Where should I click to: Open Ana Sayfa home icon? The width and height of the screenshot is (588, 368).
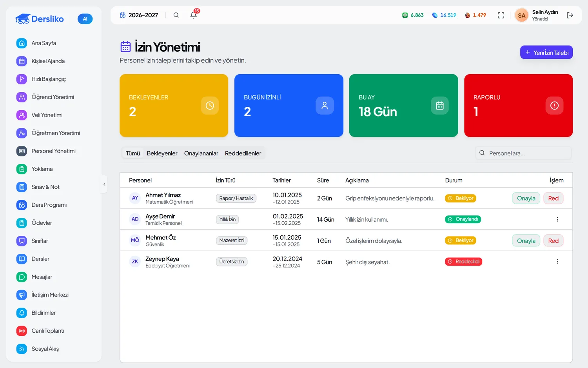(22, 43)
